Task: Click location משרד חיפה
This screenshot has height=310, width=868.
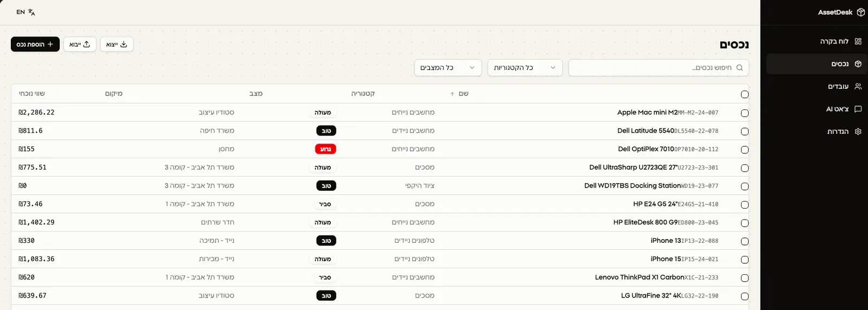Action: tap(217, 131)
